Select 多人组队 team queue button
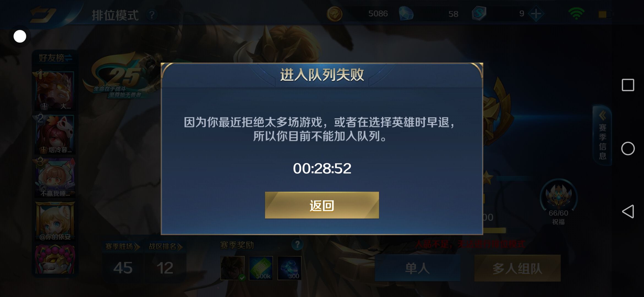 tap(517, 268)
